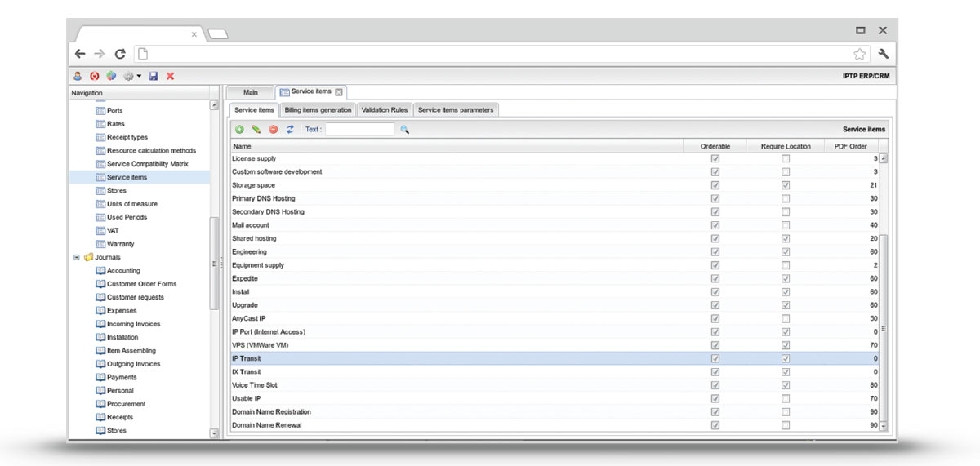This screenshot has height=466, width=980.
Task: Click the Text search input field
Action: (x=359, y=129)
